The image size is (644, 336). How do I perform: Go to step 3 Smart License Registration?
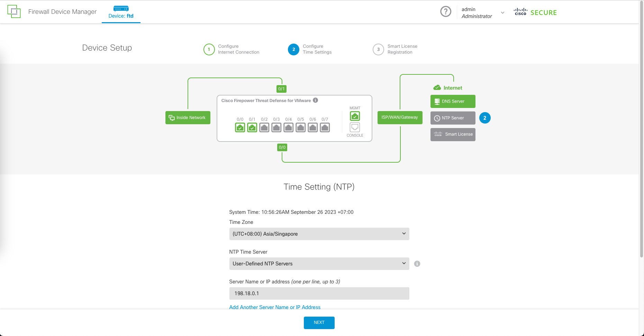[378, 49]
